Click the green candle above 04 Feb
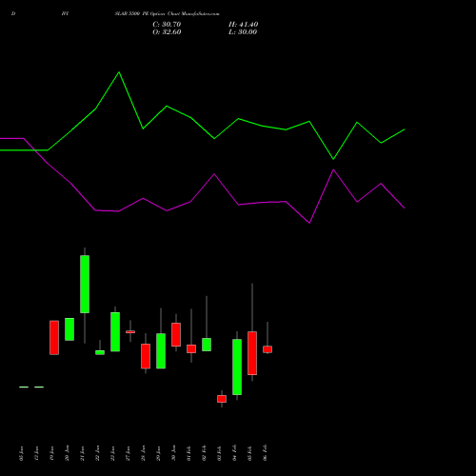The height and width of the screenshot is (476, 476). [237, 367]
